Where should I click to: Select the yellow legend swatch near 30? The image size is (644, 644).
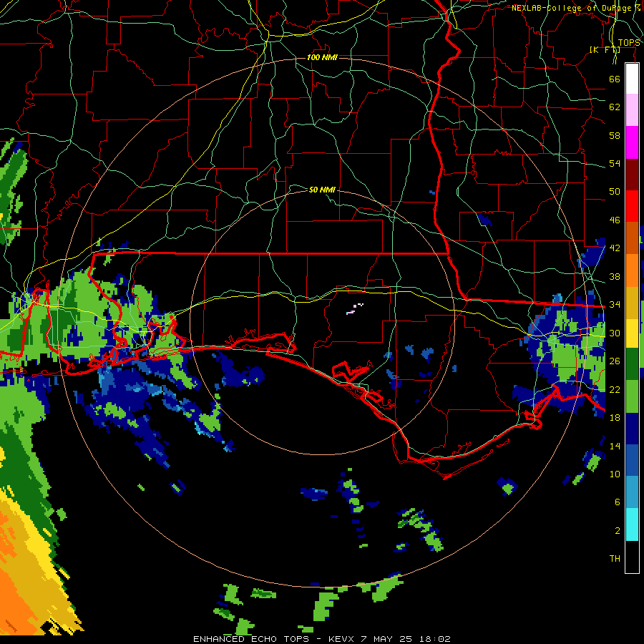(632, 333)
